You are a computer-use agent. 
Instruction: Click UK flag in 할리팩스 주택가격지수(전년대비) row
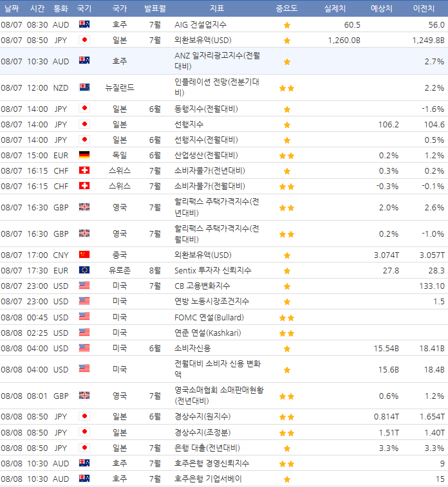point(84,207)
